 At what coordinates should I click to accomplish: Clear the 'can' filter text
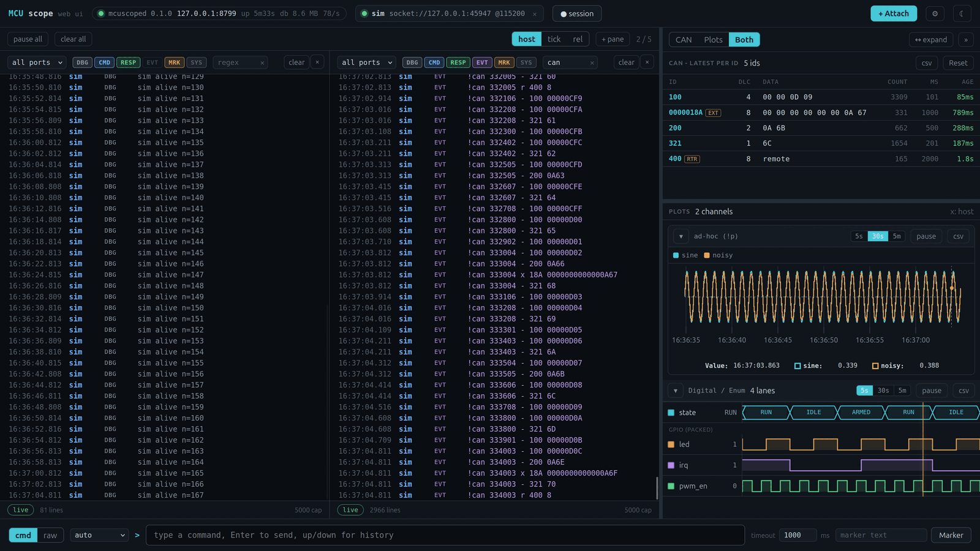click(x=592, y=63)
